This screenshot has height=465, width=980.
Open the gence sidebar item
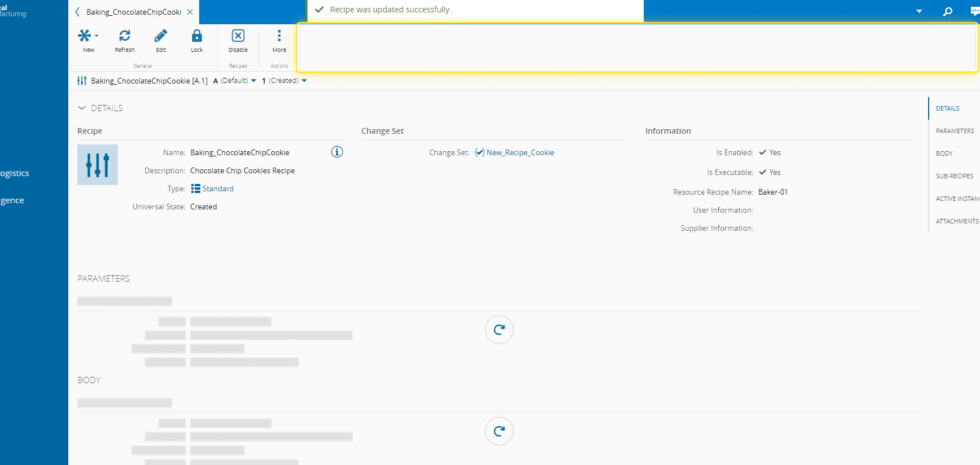coord(12,200)
